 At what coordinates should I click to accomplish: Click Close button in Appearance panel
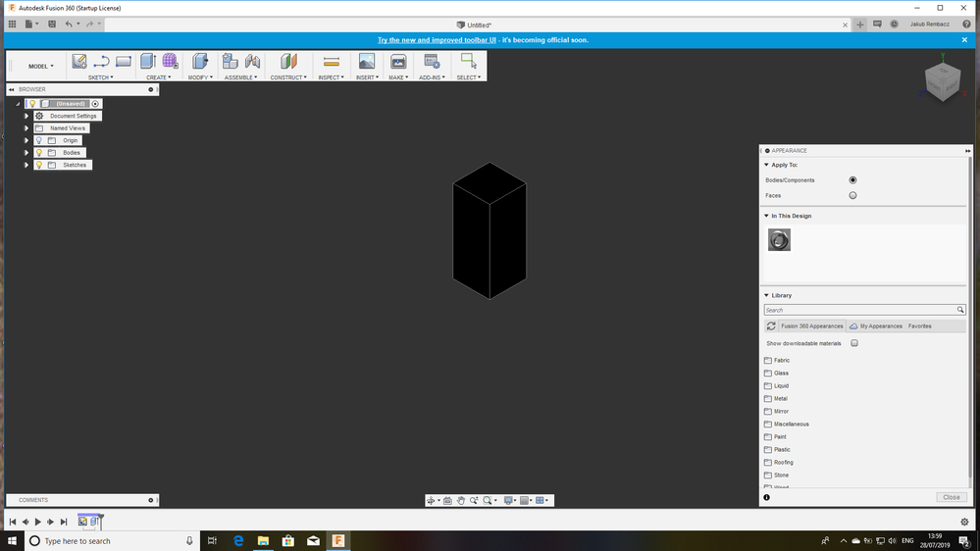coord(952,497)
